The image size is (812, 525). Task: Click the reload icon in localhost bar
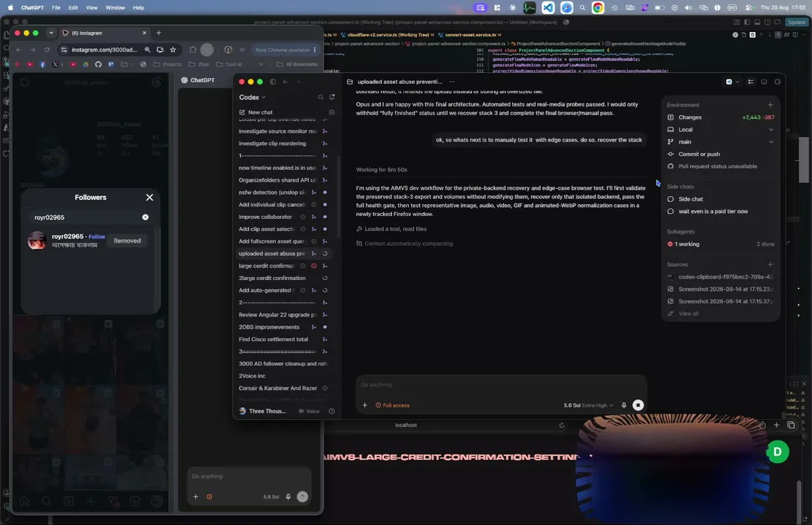click(x=561, y=425)
